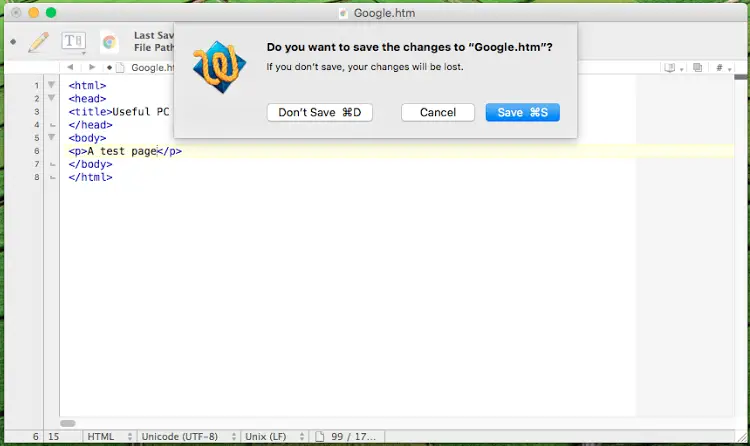Collapse the body fold triangle on line 5
The width and height of the screenshot is (750, 446).
(x=51, y=137)
